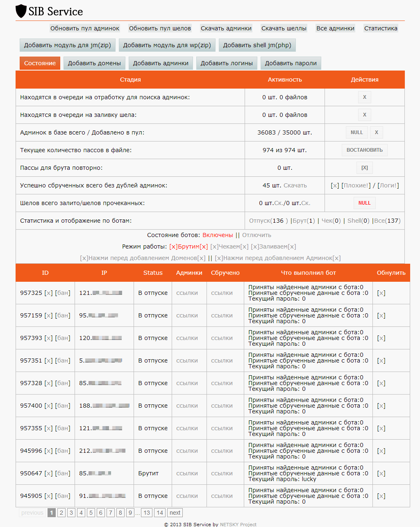Click [бан] for bot 957325
Screen dimensions: 420x527
pyautogui.click(x=63, y=293)
